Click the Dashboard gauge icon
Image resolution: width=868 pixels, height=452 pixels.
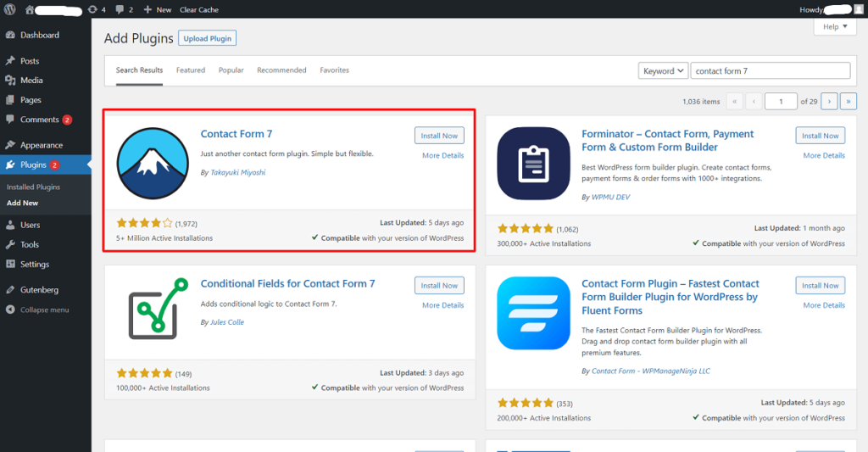tap(10, 35)
